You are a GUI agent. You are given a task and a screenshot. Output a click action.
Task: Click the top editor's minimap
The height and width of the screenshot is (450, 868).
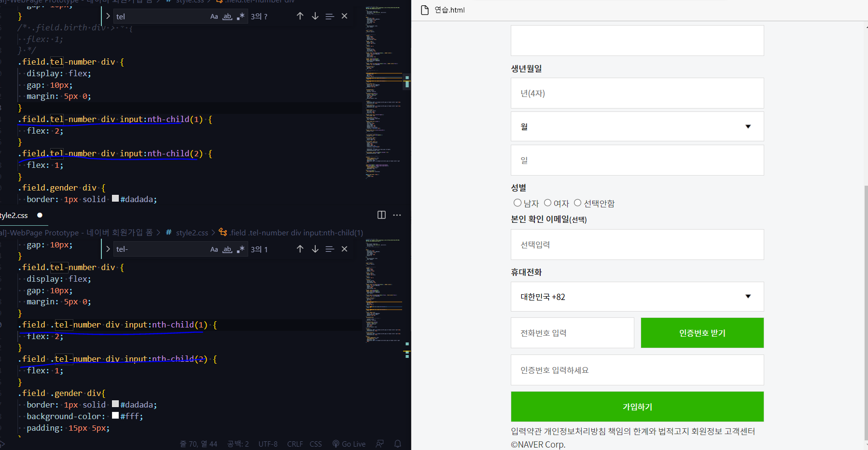click(x=384, y=92)
